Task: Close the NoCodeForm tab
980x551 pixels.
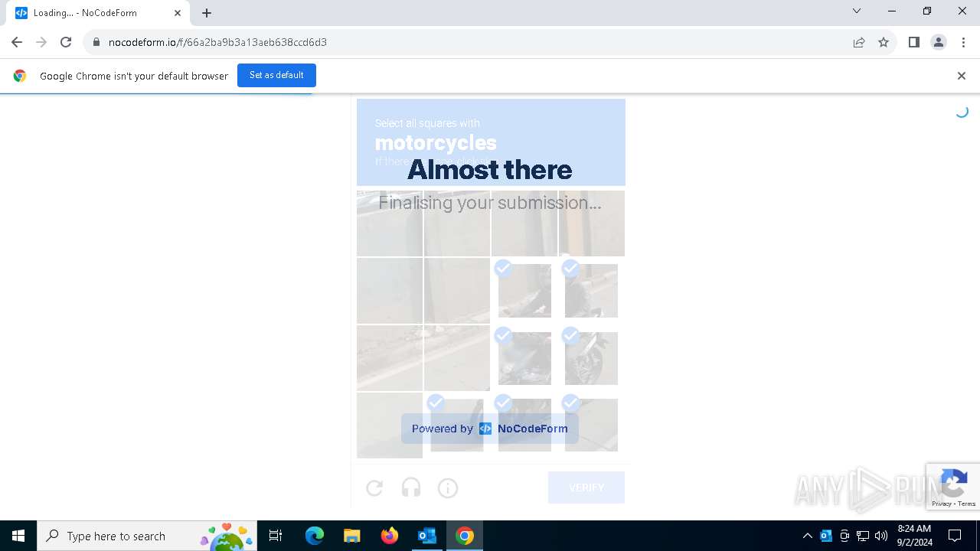Action: 178,13
